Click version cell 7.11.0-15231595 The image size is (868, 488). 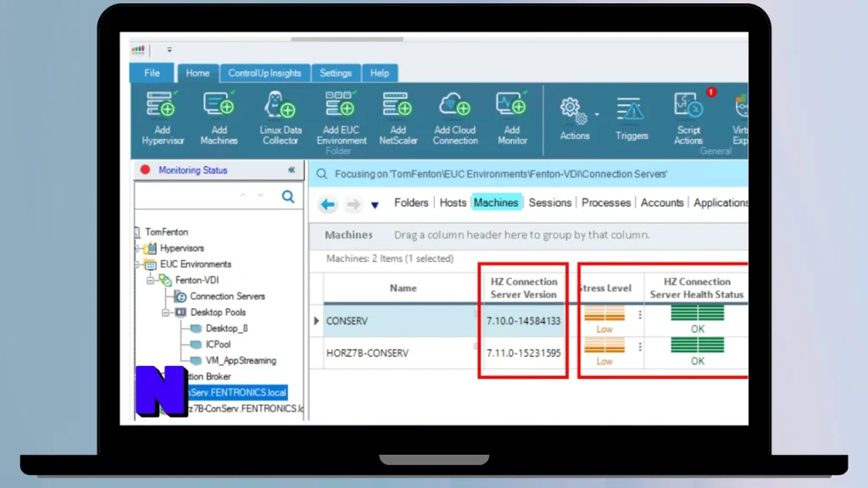[524, 353]
